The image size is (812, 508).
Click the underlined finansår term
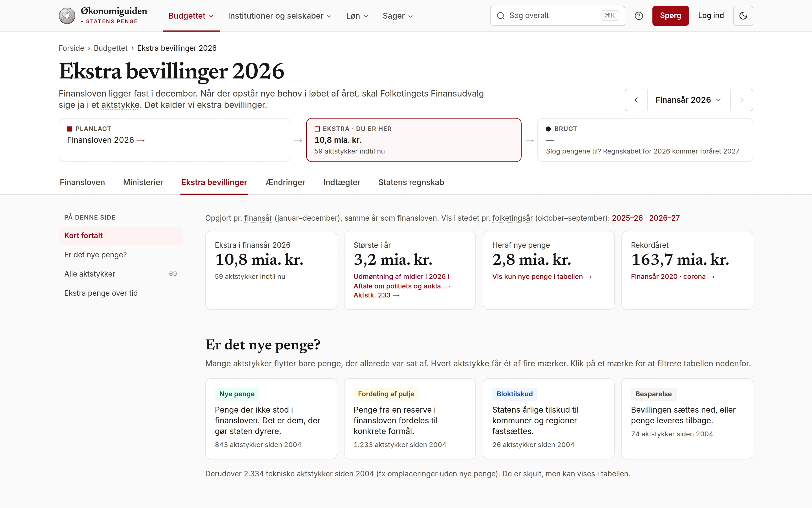pyautogui.click(x=258, y=218)
